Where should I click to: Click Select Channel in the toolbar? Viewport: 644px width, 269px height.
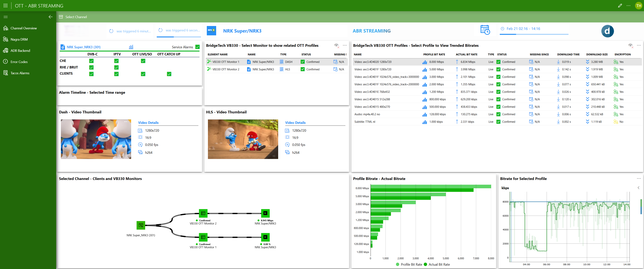pyautogui.click(x=73, y=17)
